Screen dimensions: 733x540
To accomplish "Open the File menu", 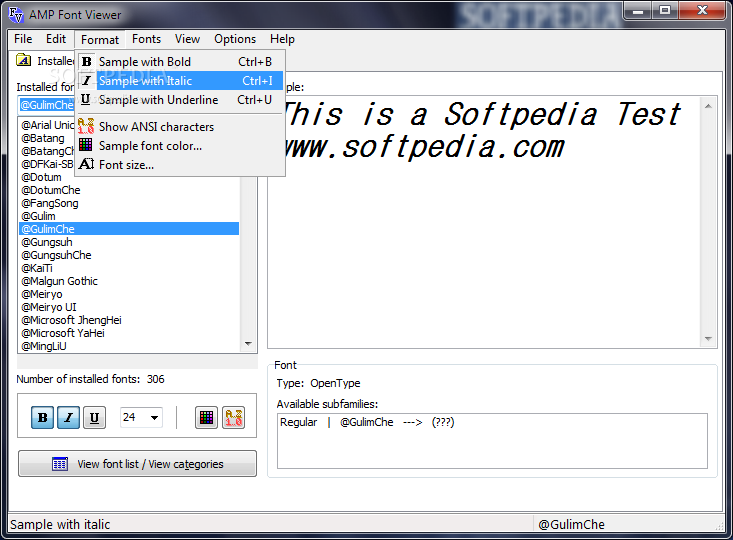I will [x=23, y=39].
